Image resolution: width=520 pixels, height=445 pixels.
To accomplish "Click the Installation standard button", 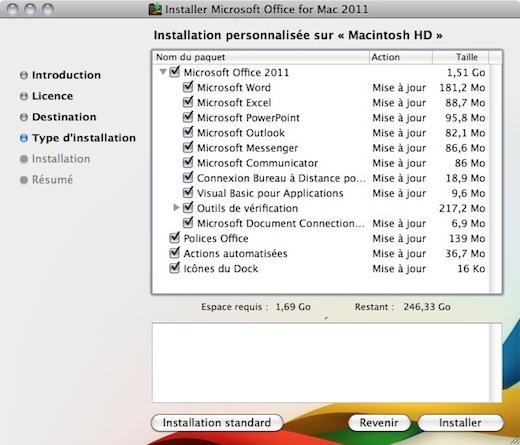I will [217, 423].
